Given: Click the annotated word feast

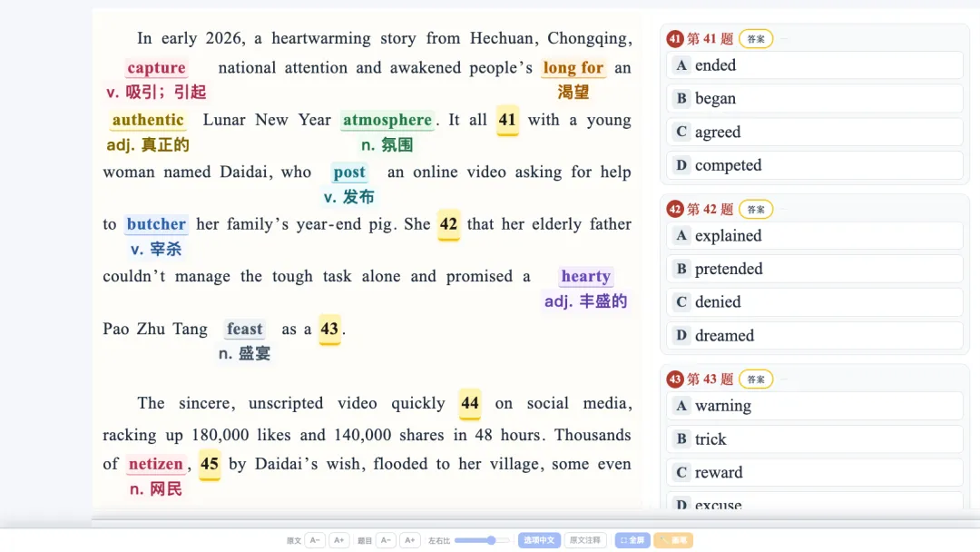Looking at the screenshot, I should tap(244, 329).
